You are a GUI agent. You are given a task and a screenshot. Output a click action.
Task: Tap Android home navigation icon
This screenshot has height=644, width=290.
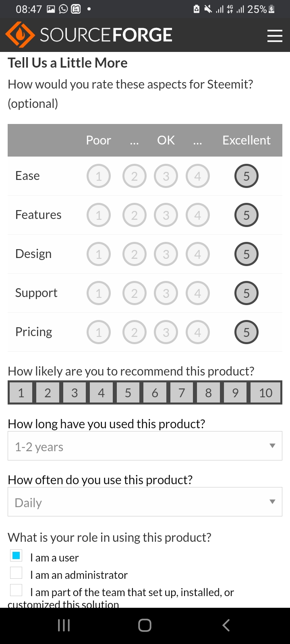145,625
